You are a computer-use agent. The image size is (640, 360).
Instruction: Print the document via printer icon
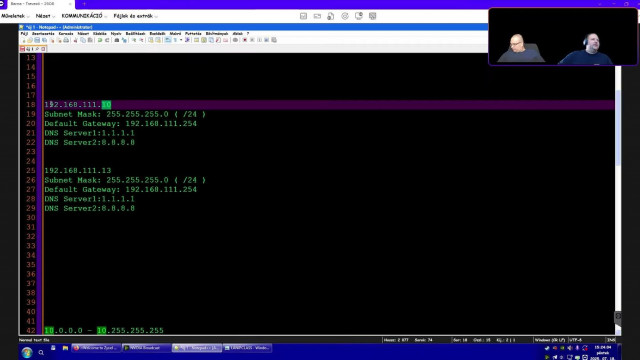pos(66,40)
